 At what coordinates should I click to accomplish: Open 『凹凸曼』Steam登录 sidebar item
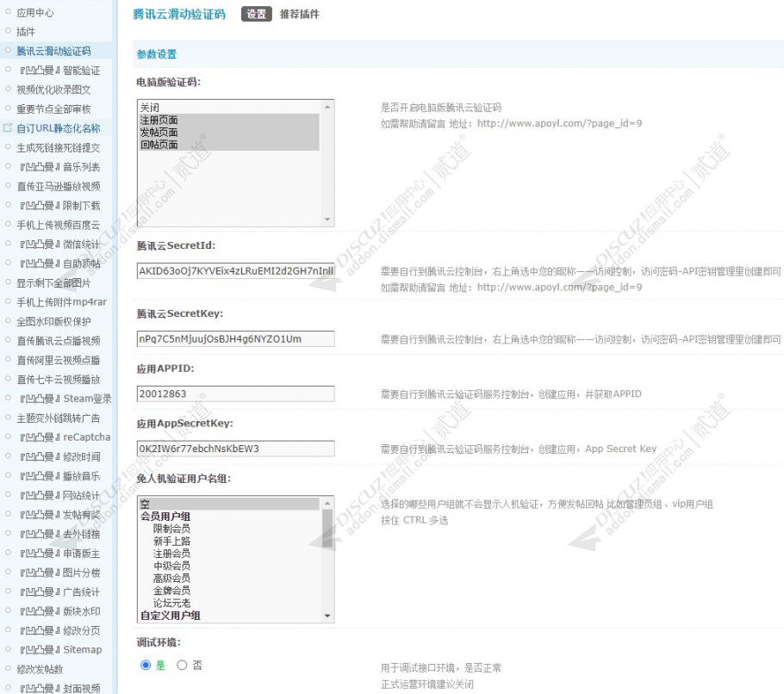click(65, 399)
